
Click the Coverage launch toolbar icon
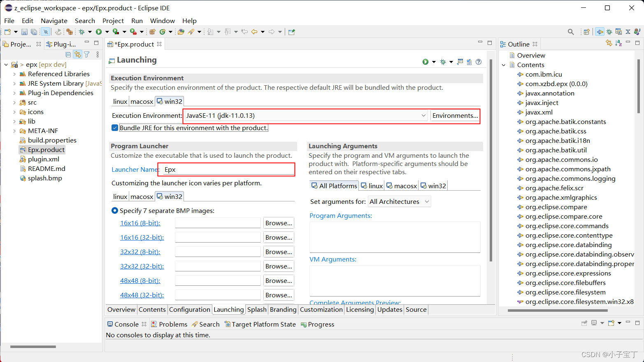pos(116,32)
